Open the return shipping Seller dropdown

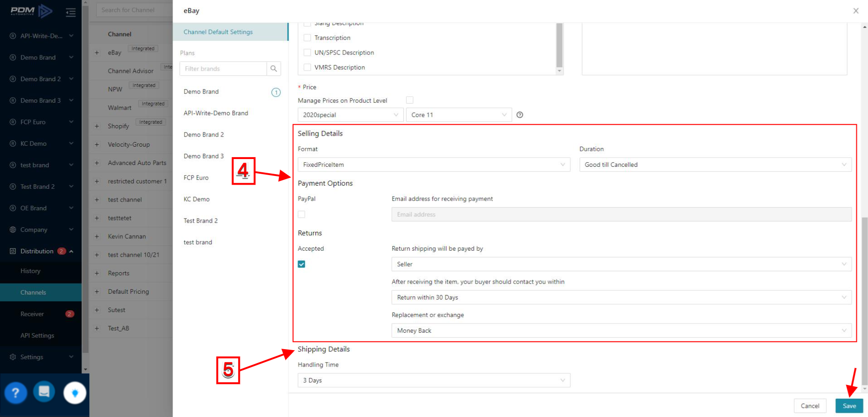point(622,264)
